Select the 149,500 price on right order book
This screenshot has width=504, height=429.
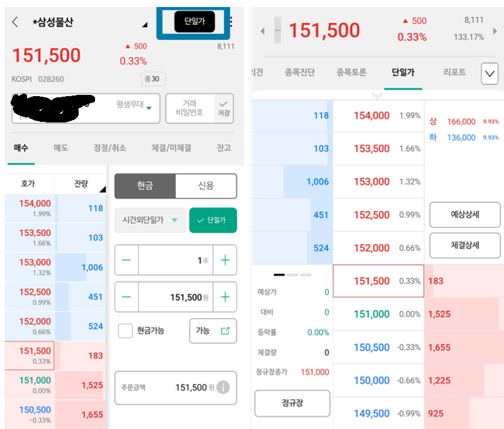tap(378, 414)
